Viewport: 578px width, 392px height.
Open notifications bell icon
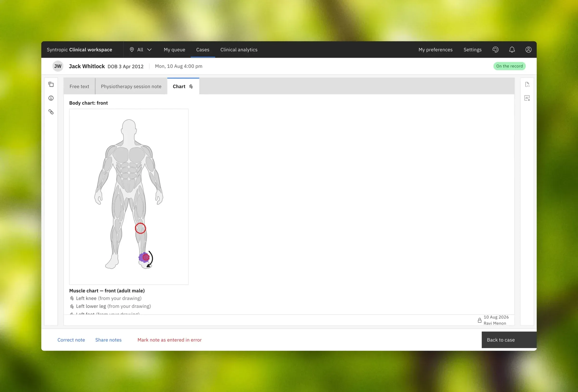click(512, 50)
